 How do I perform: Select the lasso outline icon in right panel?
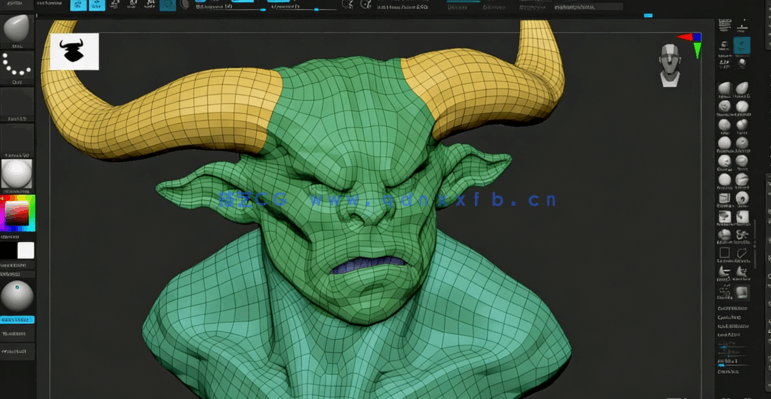click(x=742, y=253)
